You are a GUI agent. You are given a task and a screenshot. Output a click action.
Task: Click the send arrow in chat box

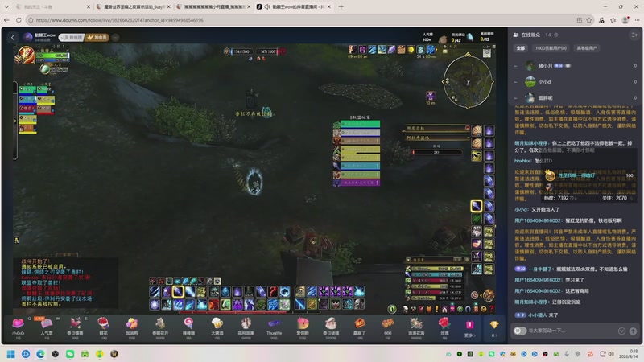[633, 331]
